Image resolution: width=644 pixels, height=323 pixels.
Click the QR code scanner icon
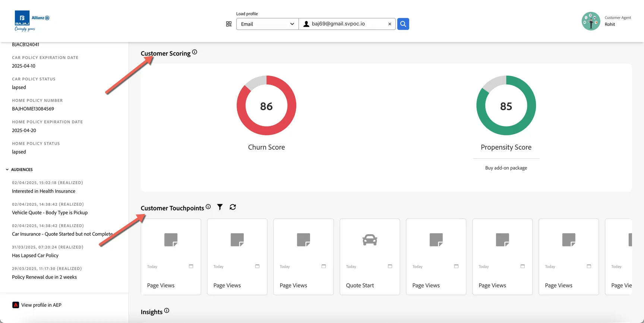229,24
